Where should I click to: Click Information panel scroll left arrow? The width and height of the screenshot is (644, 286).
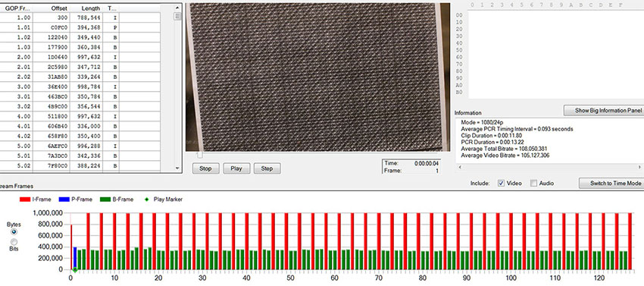click(x=460, y=167)
